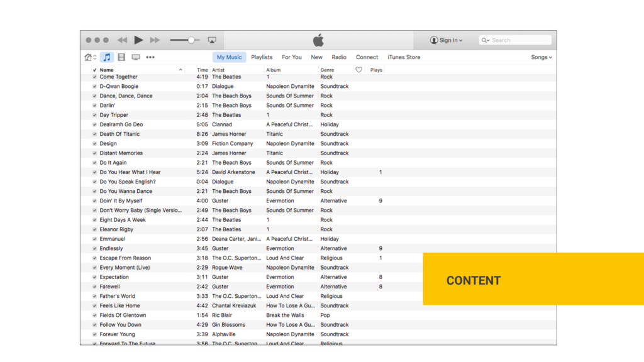Go to the For You tab
644x362 pixels.
click(292, 57)
